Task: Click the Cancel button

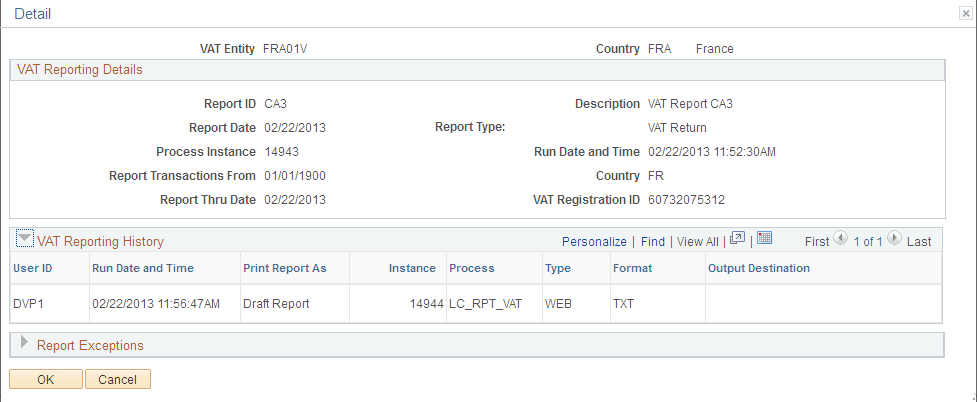Action: (x=118, y=379)
